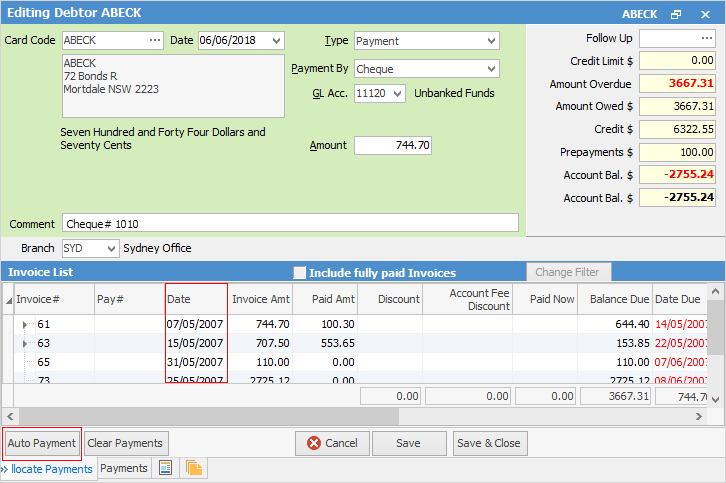Open Follow Up ellipsis lookup
This screenshot has height=483, width=726.
tap(704, 38)
